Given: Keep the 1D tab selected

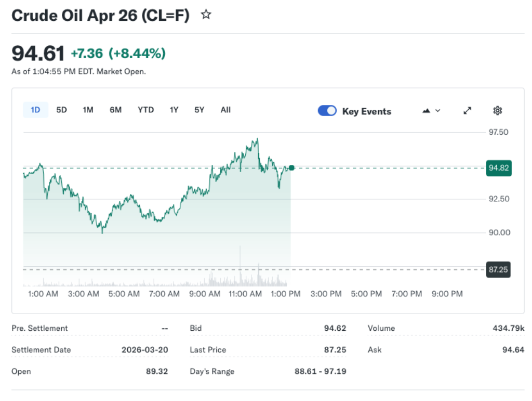Looking at the screenshot, I should coord(35,110).
